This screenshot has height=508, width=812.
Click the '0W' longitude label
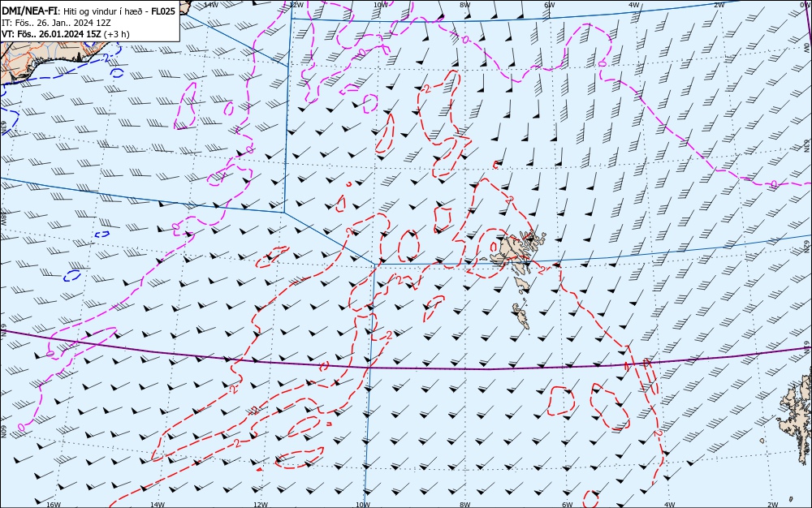[x=807, y=5]
